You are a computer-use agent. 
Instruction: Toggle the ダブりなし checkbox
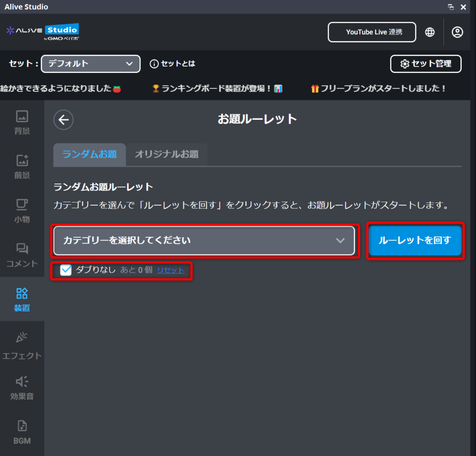[x=66, y=270]
